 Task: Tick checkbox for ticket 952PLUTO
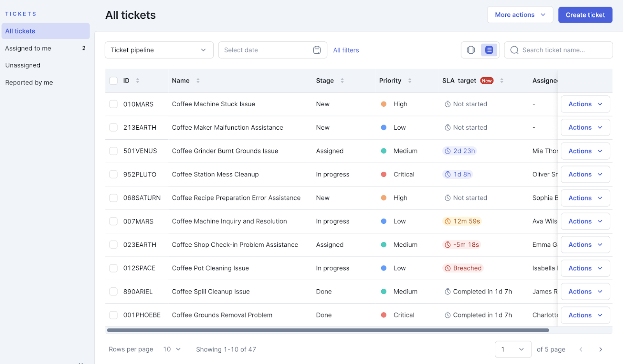coord(113,174)
